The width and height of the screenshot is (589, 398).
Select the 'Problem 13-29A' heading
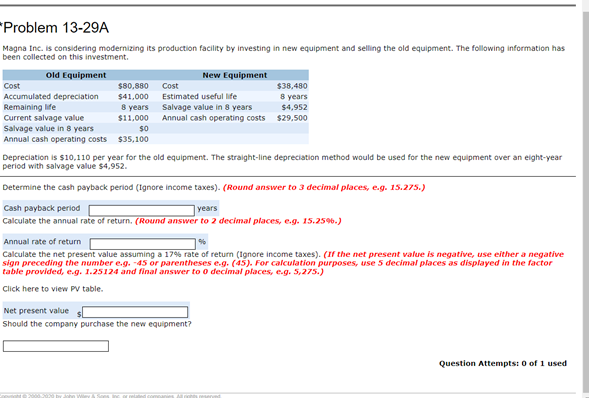point(55,28)
